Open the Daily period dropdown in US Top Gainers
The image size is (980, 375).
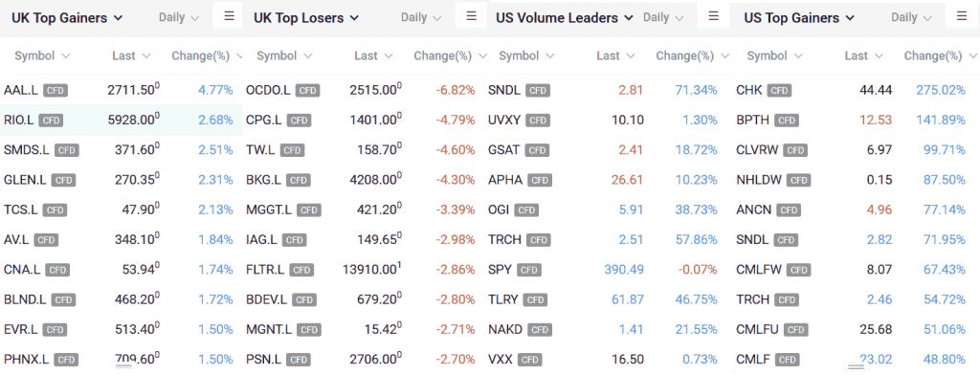point(911,17)
